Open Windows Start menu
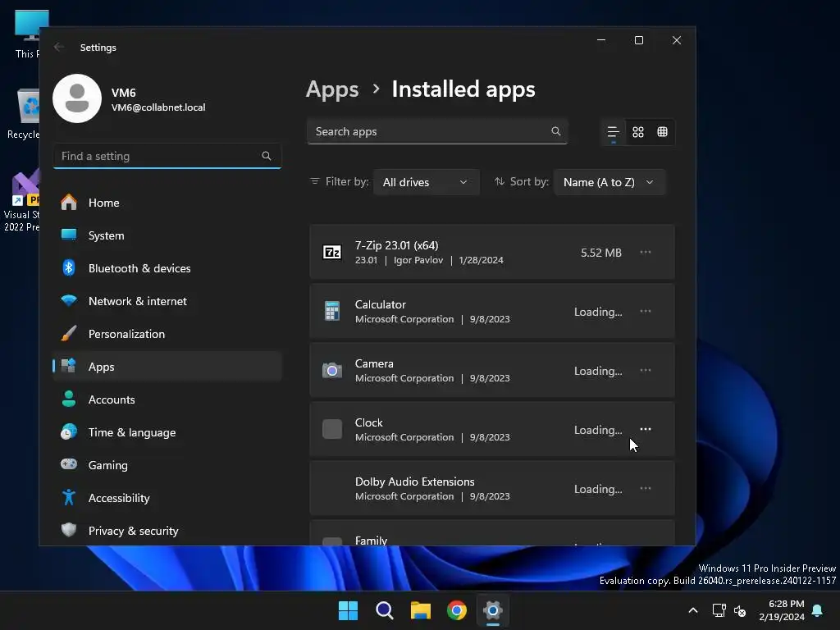The height and width of the screenshot is (630, 840). coord(348,610)
